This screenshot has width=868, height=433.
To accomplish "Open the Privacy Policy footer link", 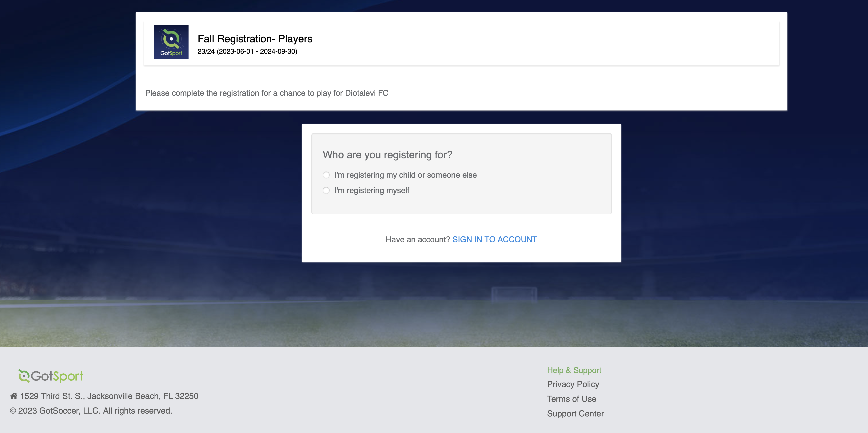I will (x=573, y=384).
